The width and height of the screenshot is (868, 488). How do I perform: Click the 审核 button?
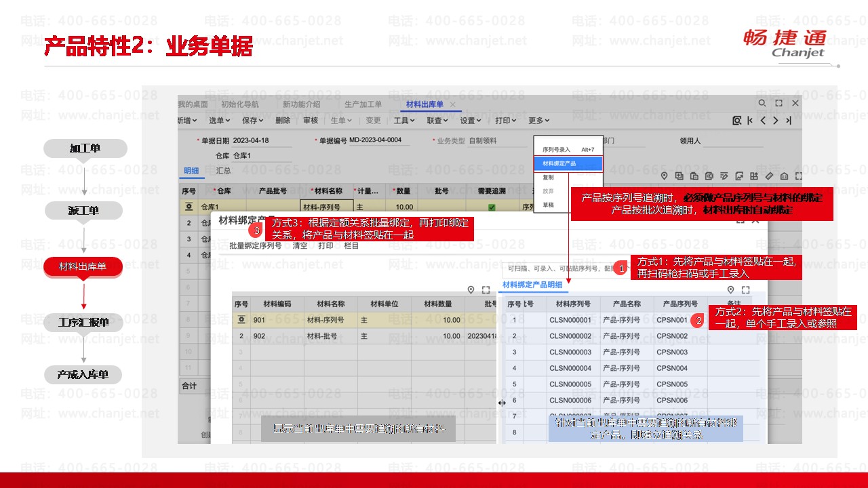point(311,121)
